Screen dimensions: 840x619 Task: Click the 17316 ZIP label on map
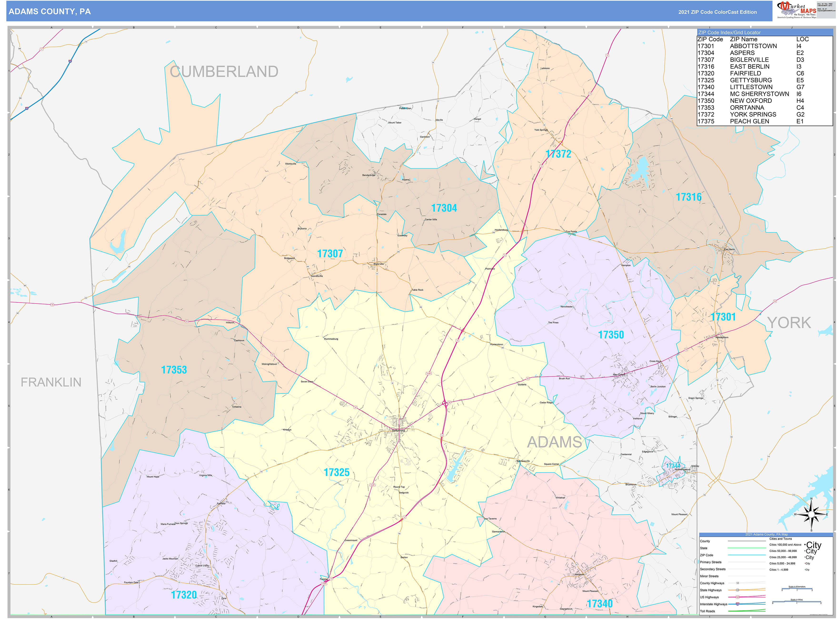(x=688, y=197)
